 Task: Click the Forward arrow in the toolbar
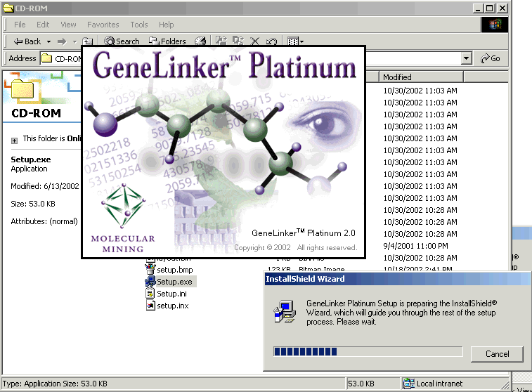[62, 41]
